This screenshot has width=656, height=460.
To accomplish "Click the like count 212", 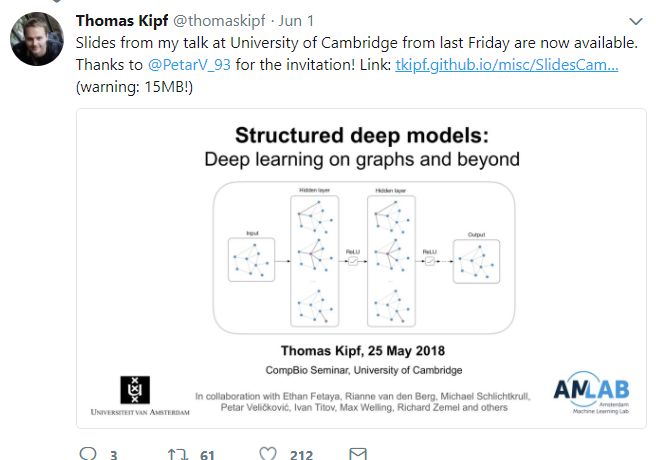I will (x=301, y=455).
